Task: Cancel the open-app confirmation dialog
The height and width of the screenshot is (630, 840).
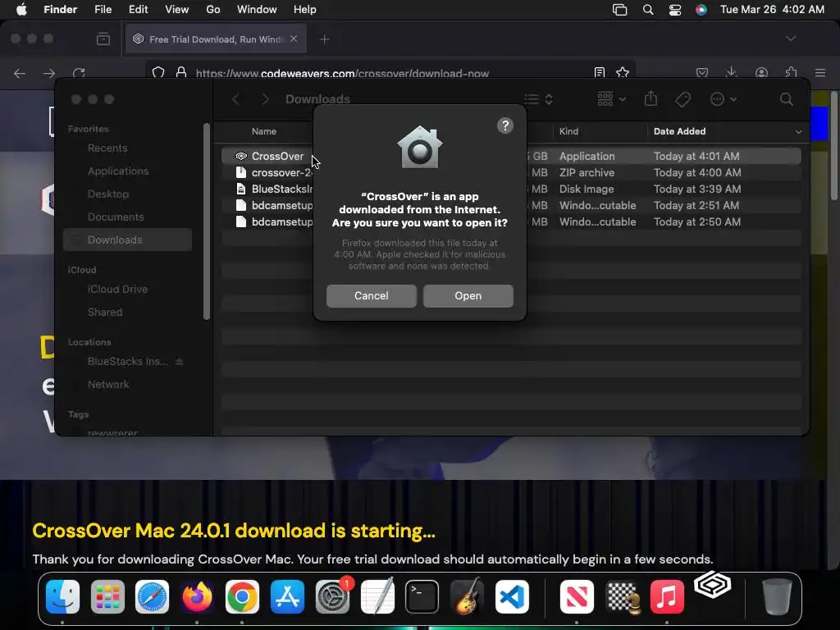Action: (372, 295)
